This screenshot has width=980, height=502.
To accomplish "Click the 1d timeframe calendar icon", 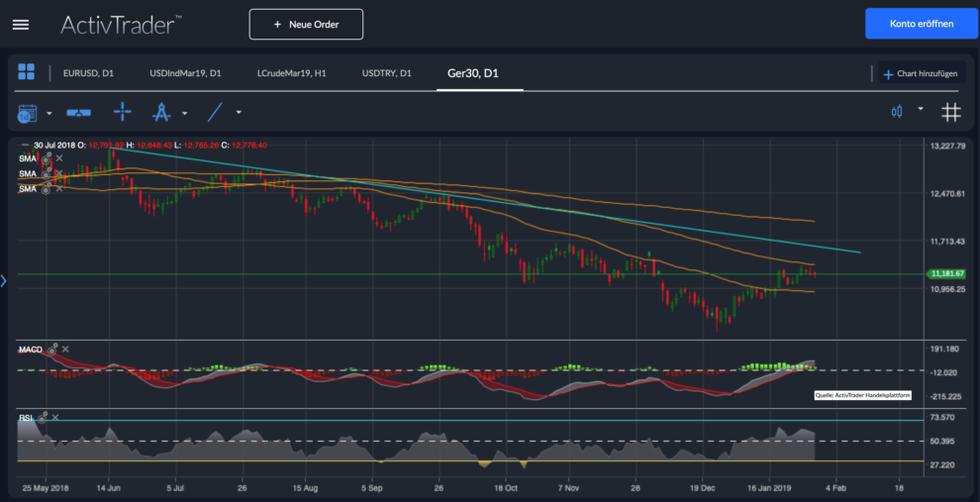I will point(27,113).
